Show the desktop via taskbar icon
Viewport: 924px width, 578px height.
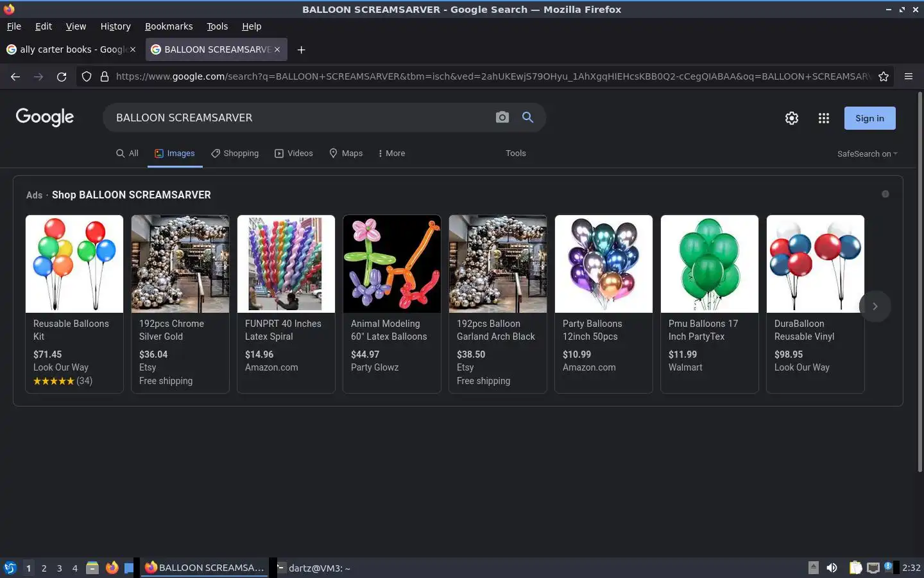click(x=129, y=568)
